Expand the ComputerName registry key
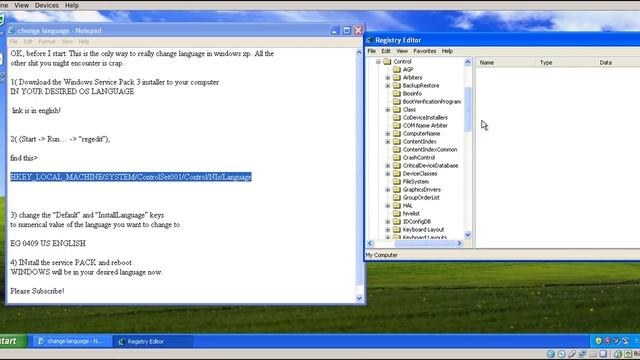The height and width of the screenshot is (360, 640). coord(388,134)
